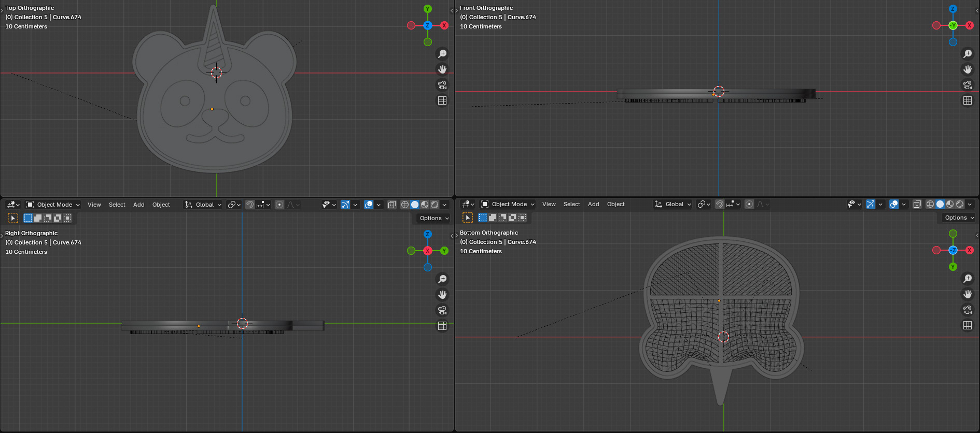Open overlays dropdown arrow in Bottom viewport header

pos(904,204)
